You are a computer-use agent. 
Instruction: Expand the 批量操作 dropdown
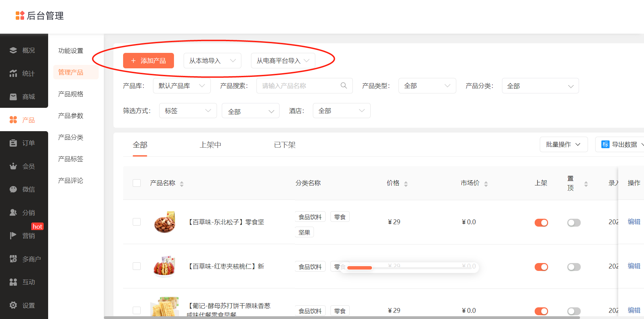click(564, 144)
